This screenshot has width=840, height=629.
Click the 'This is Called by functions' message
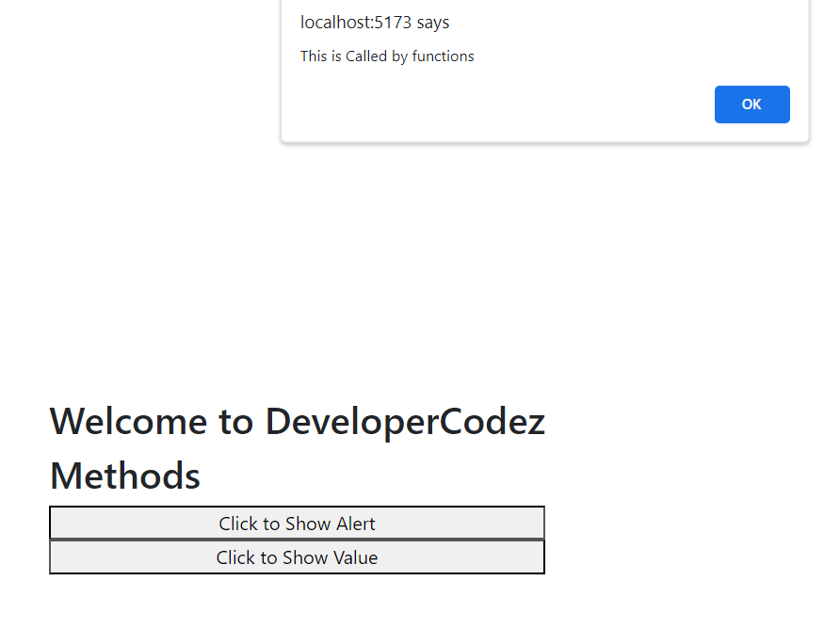pyautogui.click(x=387, y=56)
